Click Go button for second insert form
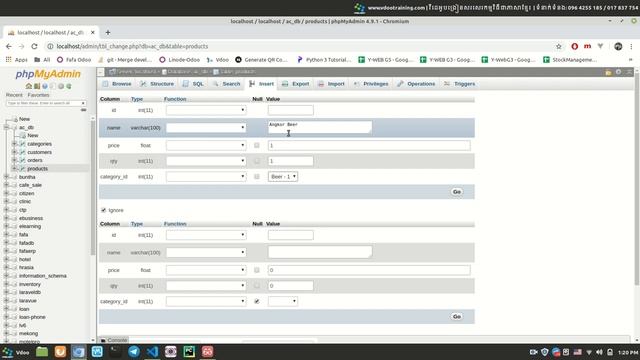 click(x=457, y=317)
